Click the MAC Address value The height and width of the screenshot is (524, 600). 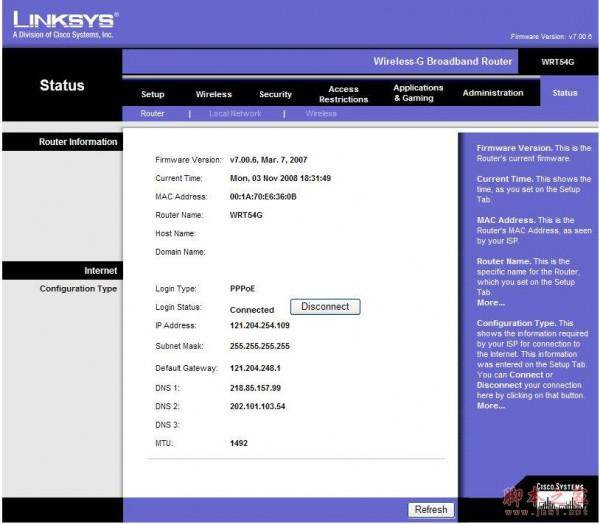pyautogui.click(x=263, y=197)
